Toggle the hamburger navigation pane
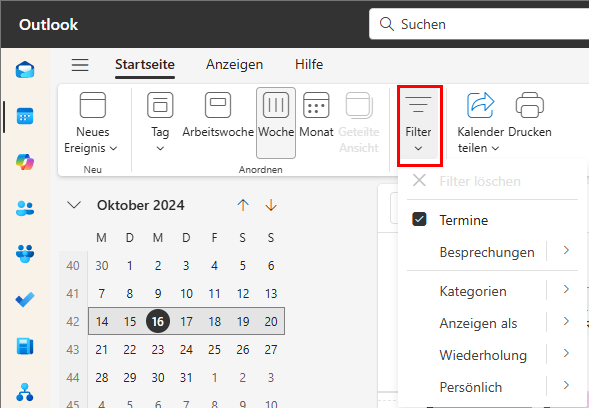 80,65
